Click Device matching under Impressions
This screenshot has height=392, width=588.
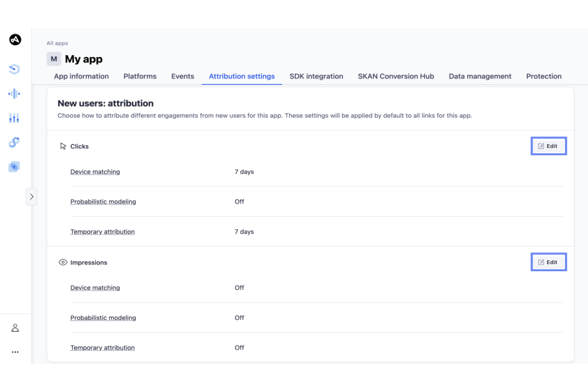[x=95, y=288]
